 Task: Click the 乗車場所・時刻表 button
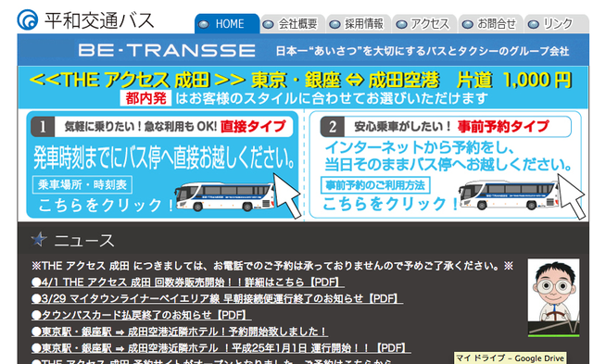point(82,185)
